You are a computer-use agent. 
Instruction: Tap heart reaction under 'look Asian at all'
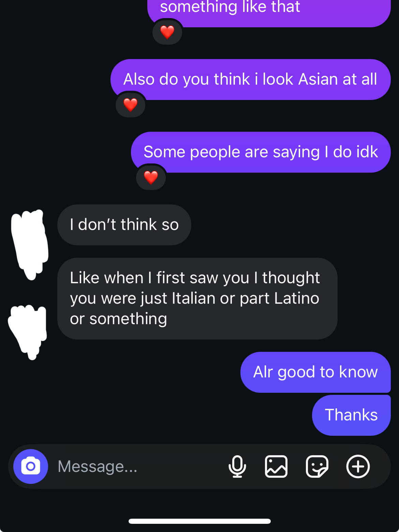131,105
